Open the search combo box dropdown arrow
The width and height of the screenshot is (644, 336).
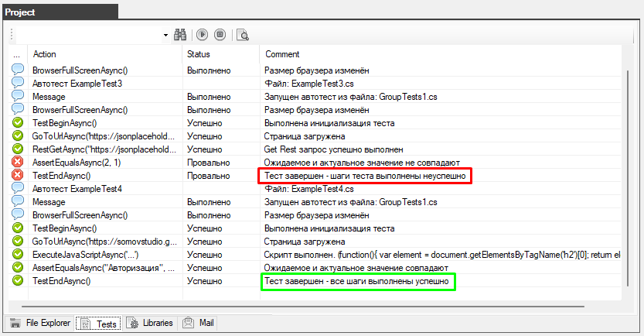[165, 35]
